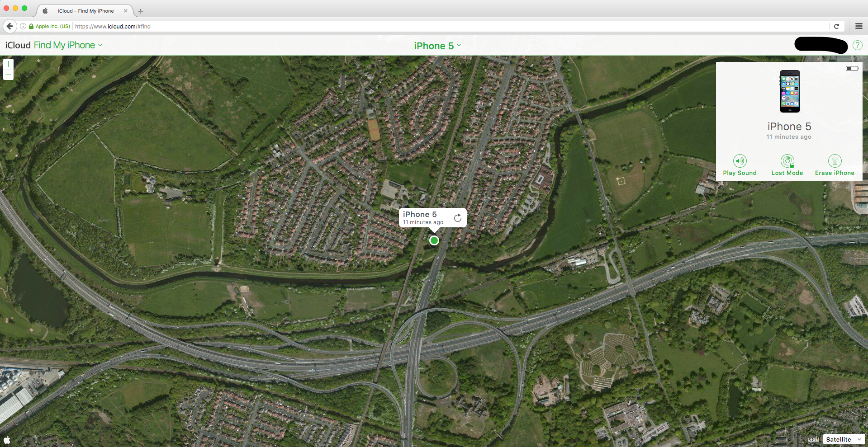
Task: Reload the current page
Action: click(837, 26)
